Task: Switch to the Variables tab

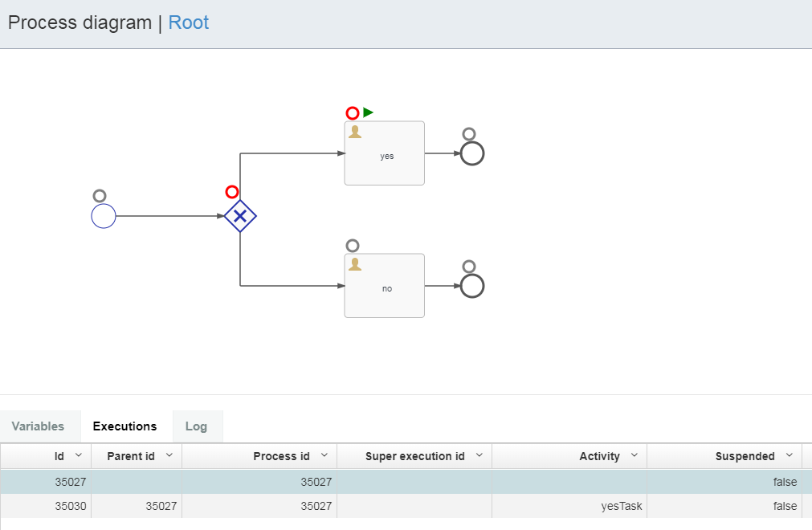Action: pos(39,426)
